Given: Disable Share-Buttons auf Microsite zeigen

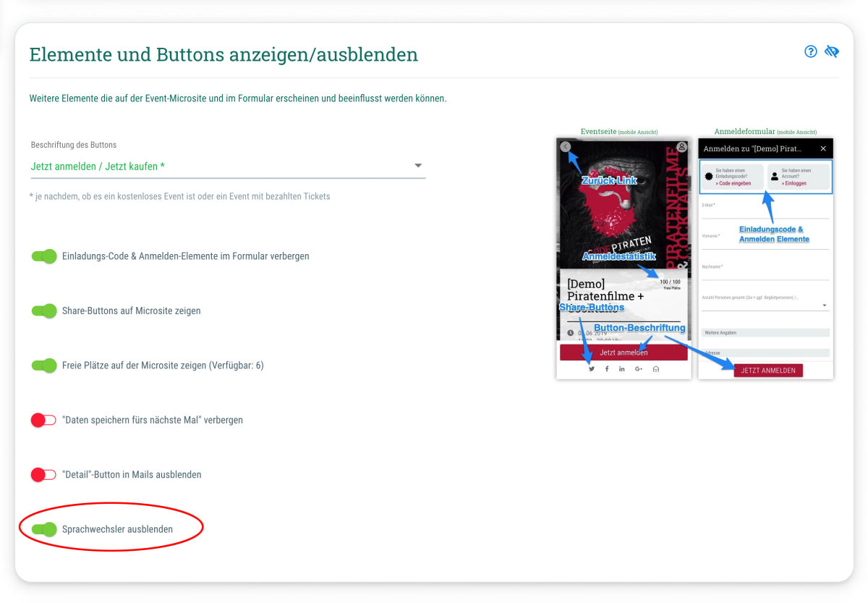Looking at the screenshot, I should coord(43,311).
